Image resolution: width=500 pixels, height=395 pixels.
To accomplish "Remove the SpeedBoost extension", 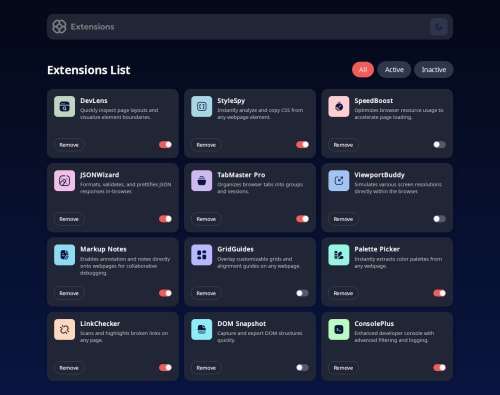I will [343, 145].
